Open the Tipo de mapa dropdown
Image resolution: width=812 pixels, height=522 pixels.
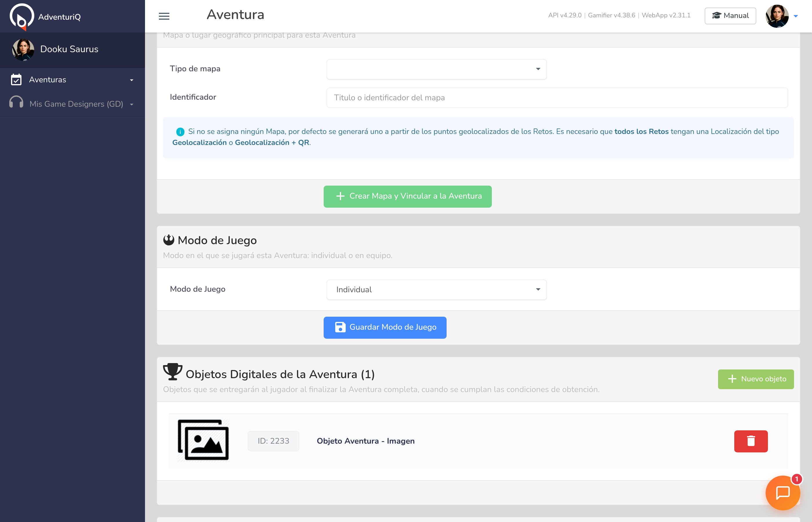coord(436,69)
